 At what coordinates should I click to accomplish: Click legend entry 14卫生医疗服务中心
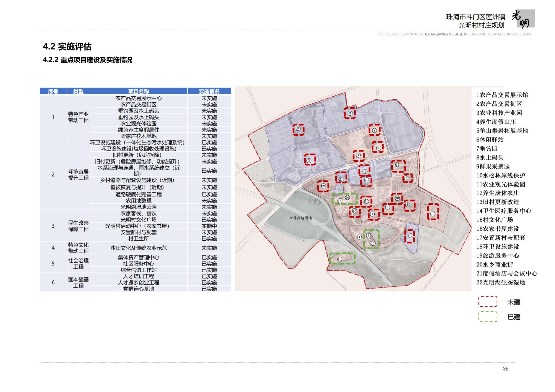click(504, 211)
